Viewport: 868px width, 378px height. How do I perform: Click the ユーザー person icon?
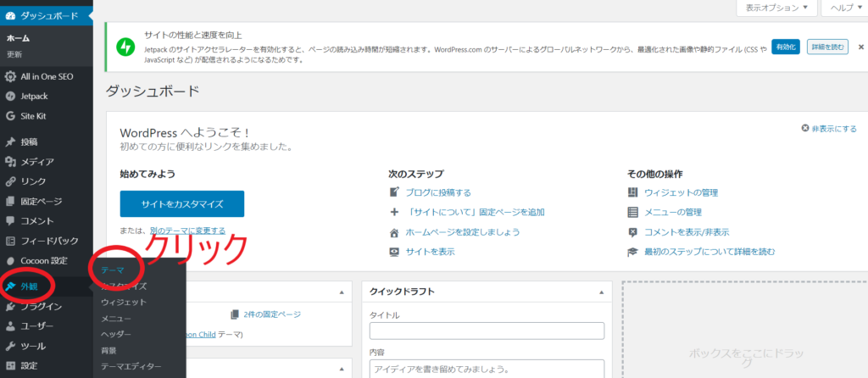(x=10, y=326)
